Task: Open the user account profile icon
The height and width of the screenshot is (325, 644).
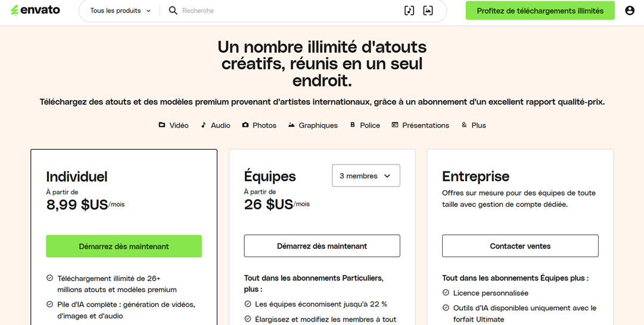Action: point(629,11)
